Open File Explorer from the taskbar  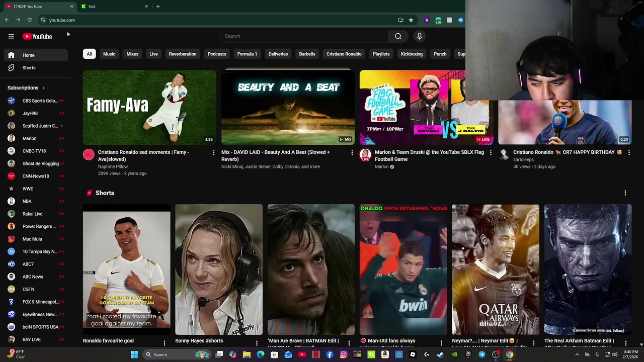247,354
